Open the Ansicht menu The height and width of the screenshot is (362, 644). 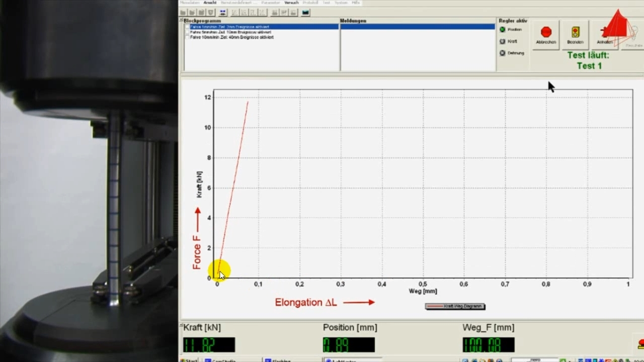point(210,3)
